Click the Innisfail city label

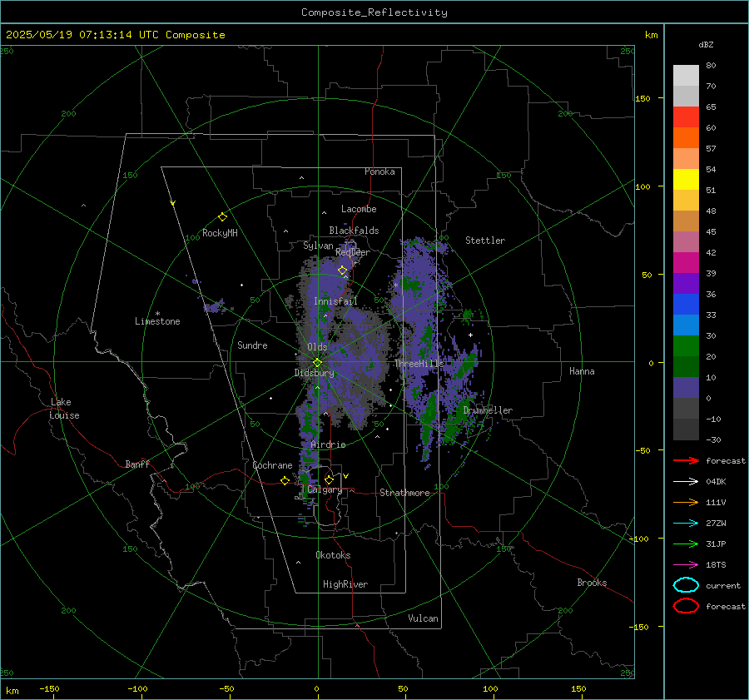[335, 301]
